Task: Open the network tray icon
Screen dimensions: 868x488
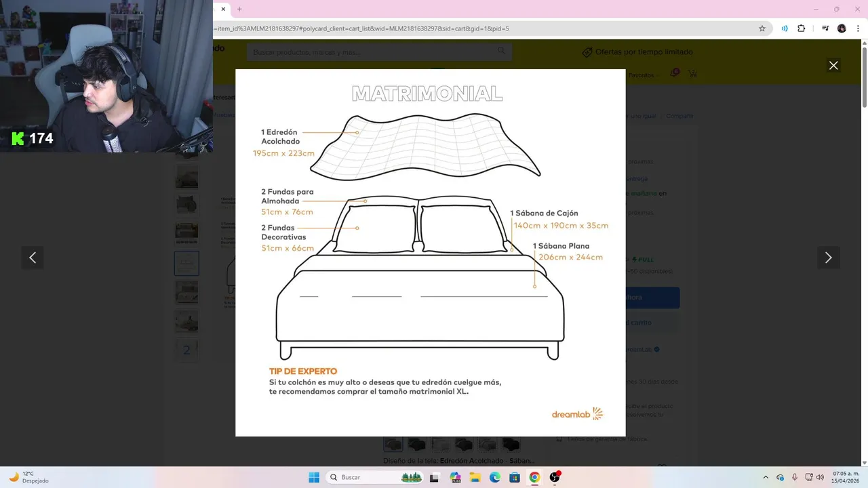Action: tap(808, 477)
